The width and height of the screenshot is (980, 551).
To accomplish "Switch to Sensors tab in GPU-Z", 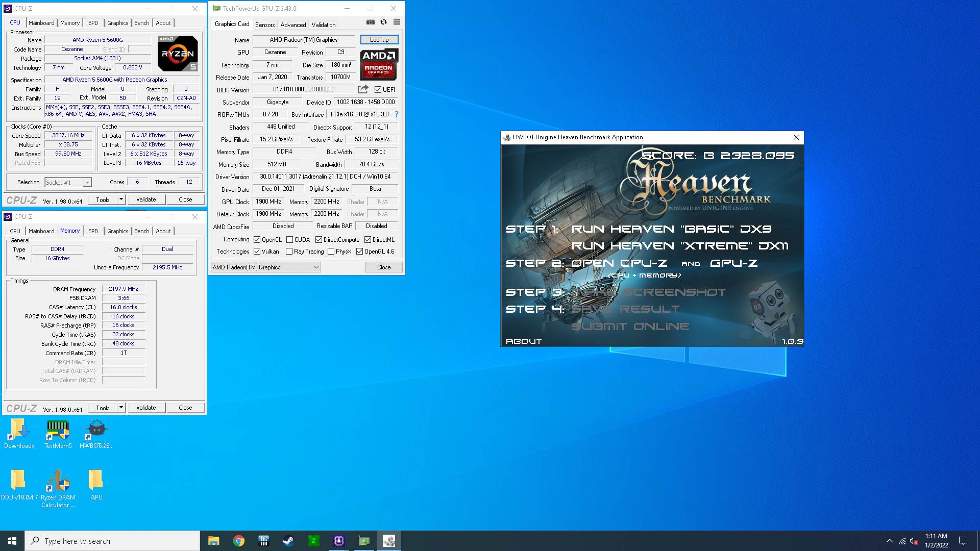I will coord(265,24).
